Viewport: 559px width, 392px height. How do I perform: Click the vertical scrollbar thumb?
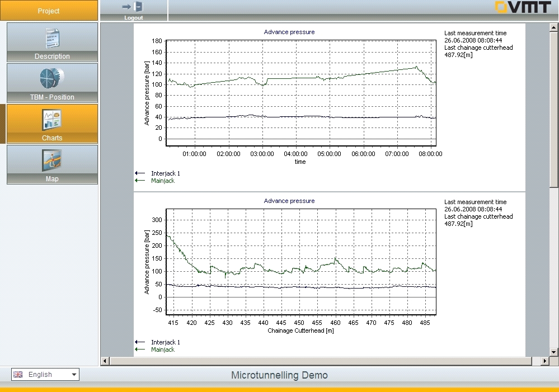click(x=554, y=106)
